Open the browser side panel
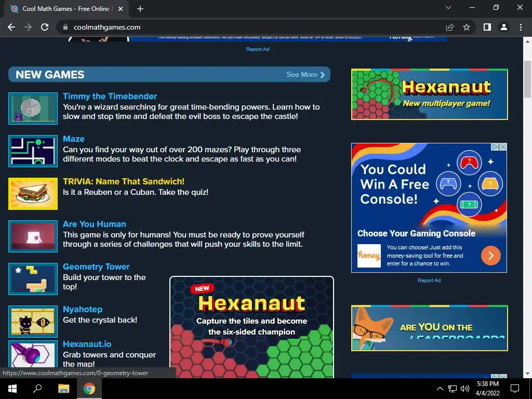This screenshot has width=532, height=399. coord(487,27)
